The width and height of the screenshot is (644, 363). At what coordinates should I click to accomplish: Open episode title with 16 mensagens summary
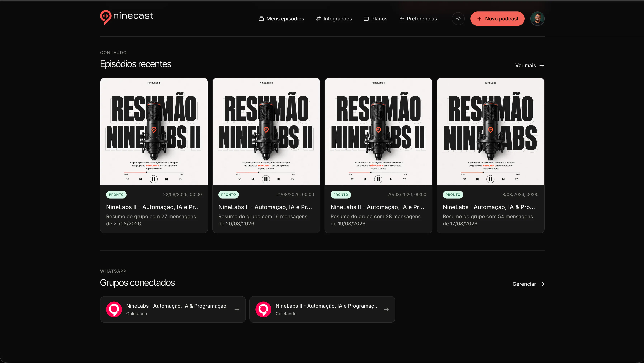(265, 207)
